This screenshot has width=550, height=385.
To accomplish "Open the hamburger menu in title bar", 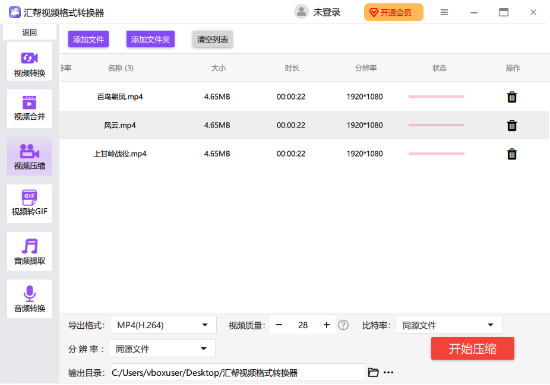I will coord(444,12).
